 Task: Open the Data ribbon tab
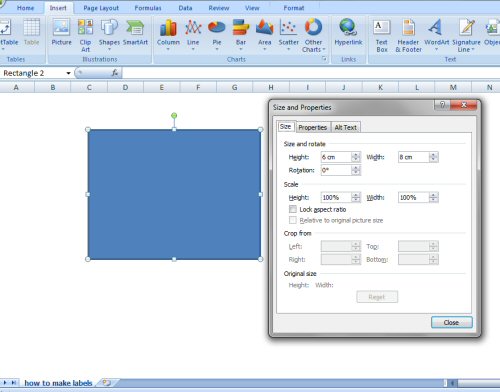tap(185, 8)
